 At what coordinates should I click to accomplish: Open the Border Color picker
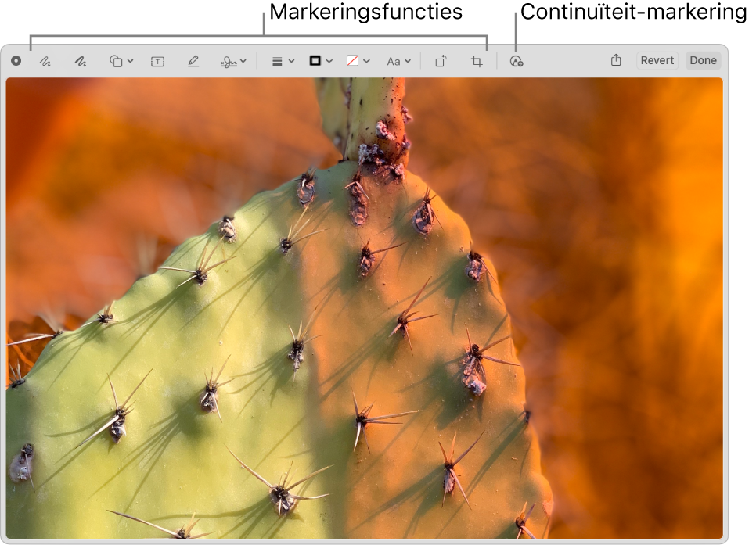321,61
